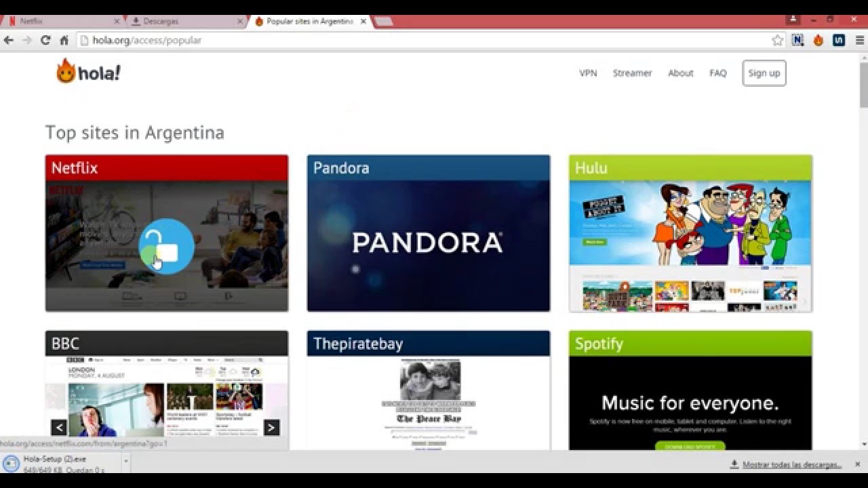The image size is (868, 488).
Task: Open the Pandora site thumbnail
Action: coord(429,246)
